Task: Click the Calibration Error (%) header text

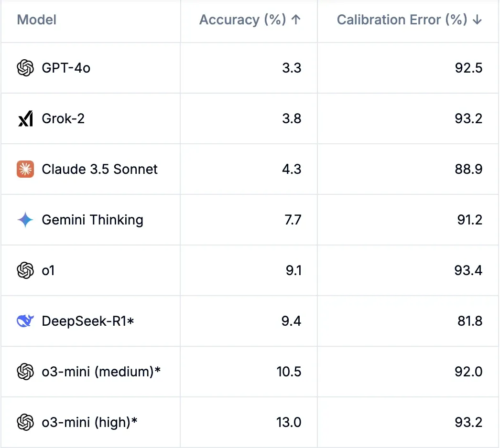Action: pyautogui.click(x=402, y=20)
